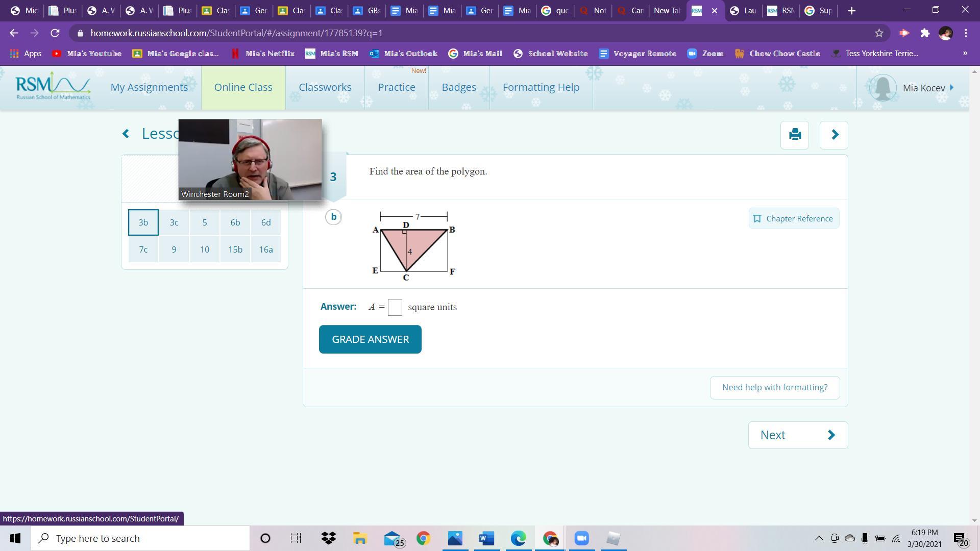Screen dimensions: 980x551
Task: Click the print assignment icon
Action: pyautogui.click(x=794, y=135)
